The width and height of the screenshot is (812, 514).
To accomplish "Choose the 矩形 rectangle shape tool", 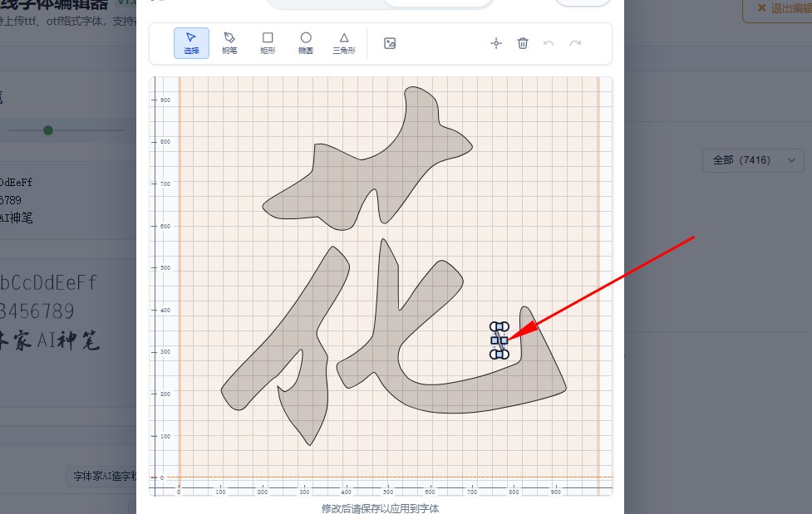I will 268,43.
